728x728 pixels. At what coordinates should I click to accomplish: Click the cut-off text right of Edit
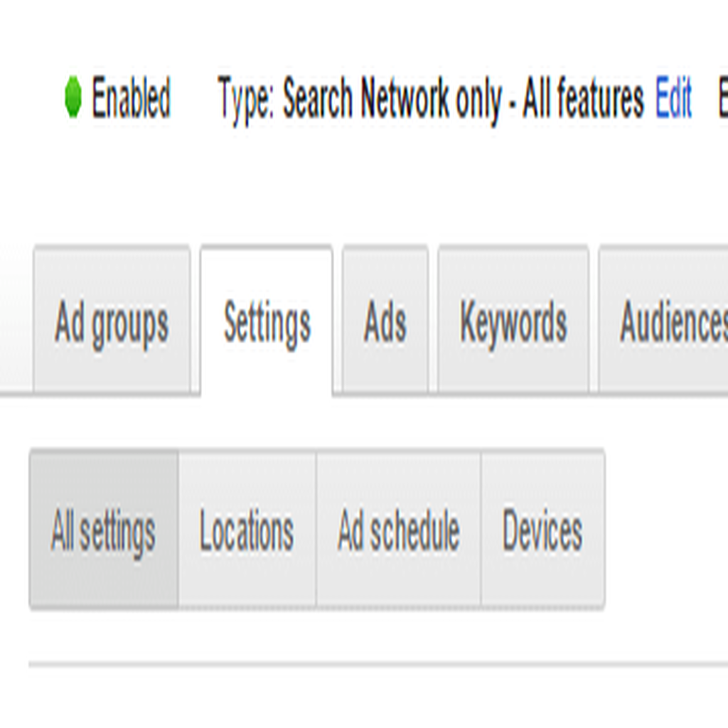[x=722, y=97]
